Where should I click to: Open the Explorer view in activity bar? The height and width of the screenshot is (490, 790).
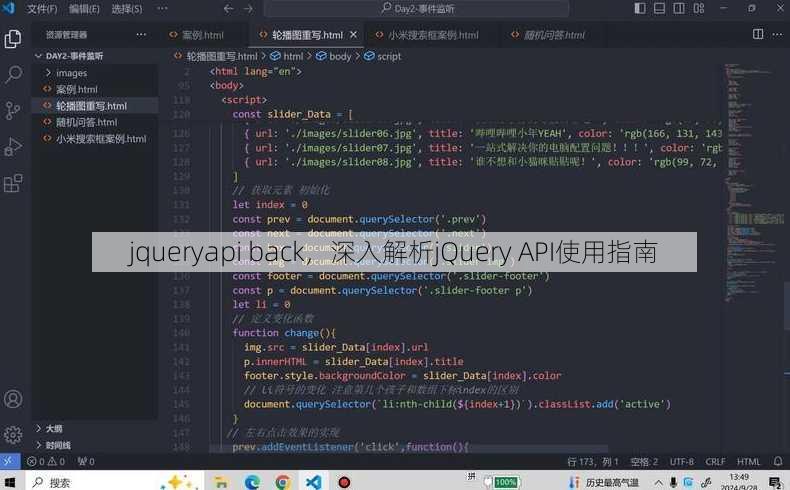(x=13, y=39)
